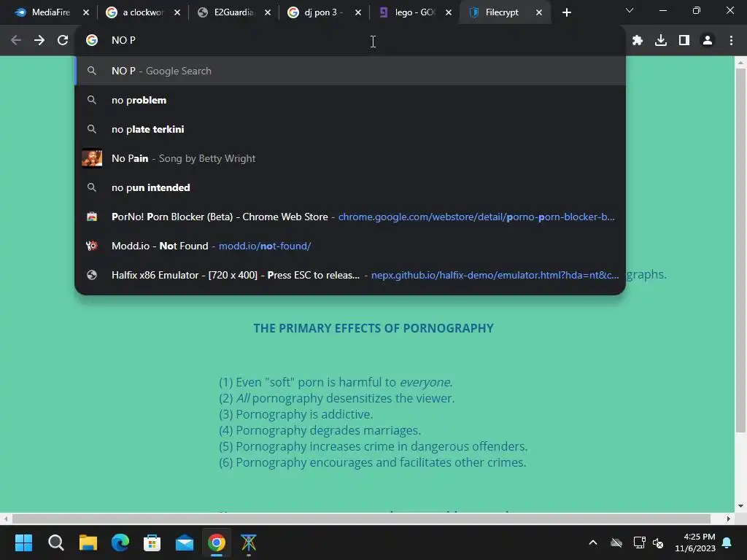This screenshot has height=560, width=747.
Task: Click the Google icon in address bar
Action: coord(92,41)
